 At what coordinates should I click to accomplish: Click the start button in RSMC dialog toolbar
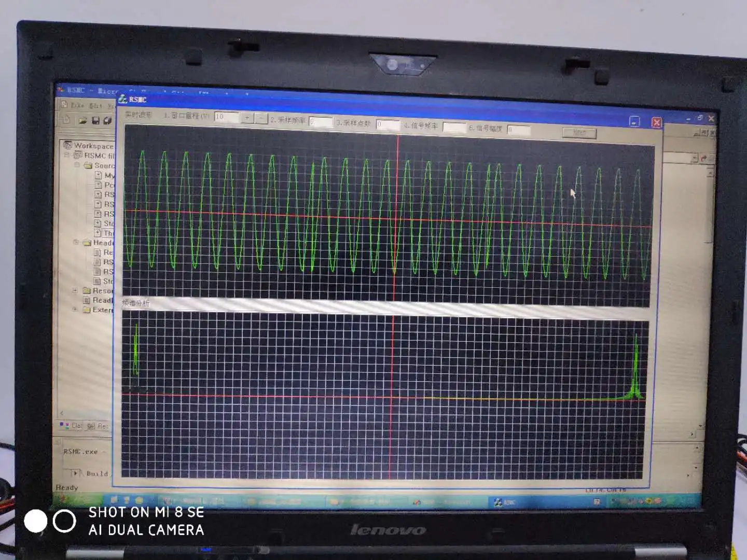(579, 133)
